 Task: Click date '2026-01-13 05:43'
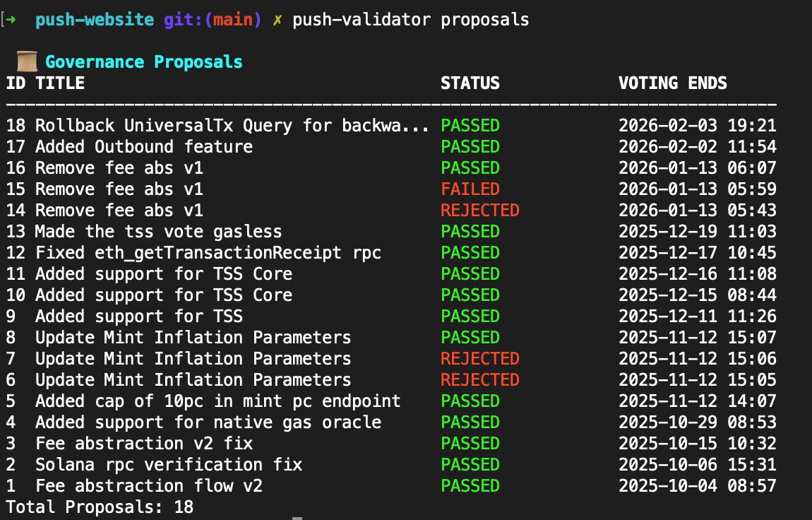[698, 211]
